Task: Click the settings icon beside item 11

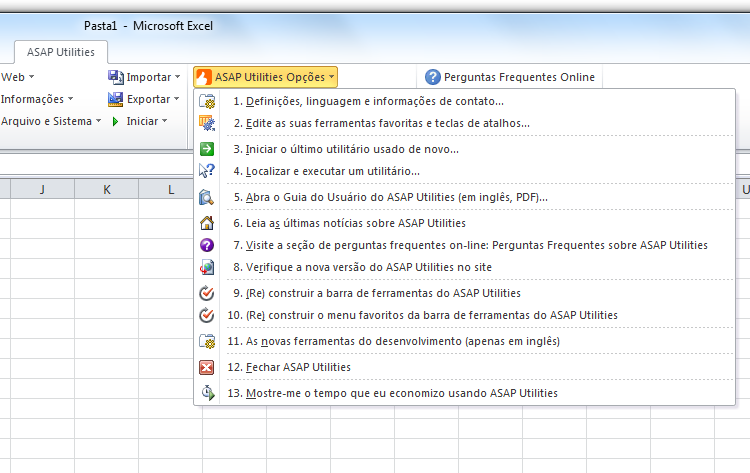Action: 207,341
